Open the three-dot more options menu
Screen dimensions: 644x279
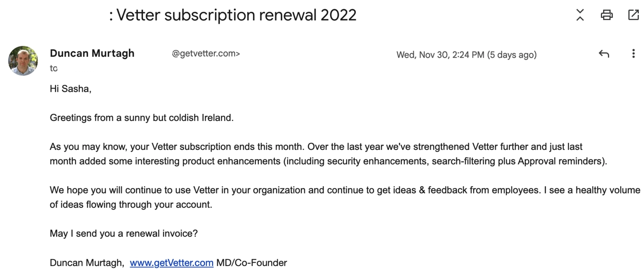[633, 55]
